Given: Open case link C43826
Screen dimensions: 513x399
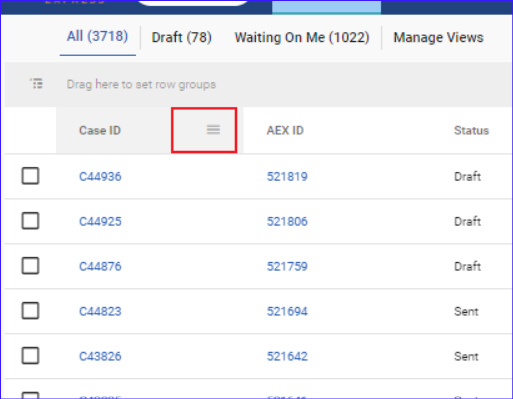Looking at the screenshot, I should [x=100, y=356].
